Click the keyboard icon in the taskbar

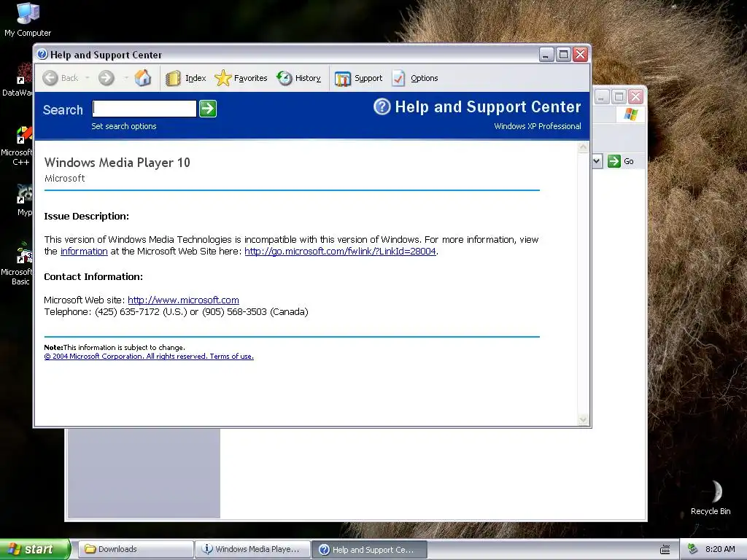pyautogui.click(x=665, y=550)
